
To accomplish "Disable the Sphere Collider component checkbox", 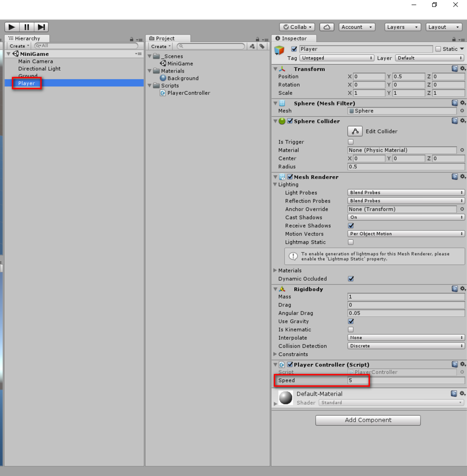I will click(x=290, y=121).
